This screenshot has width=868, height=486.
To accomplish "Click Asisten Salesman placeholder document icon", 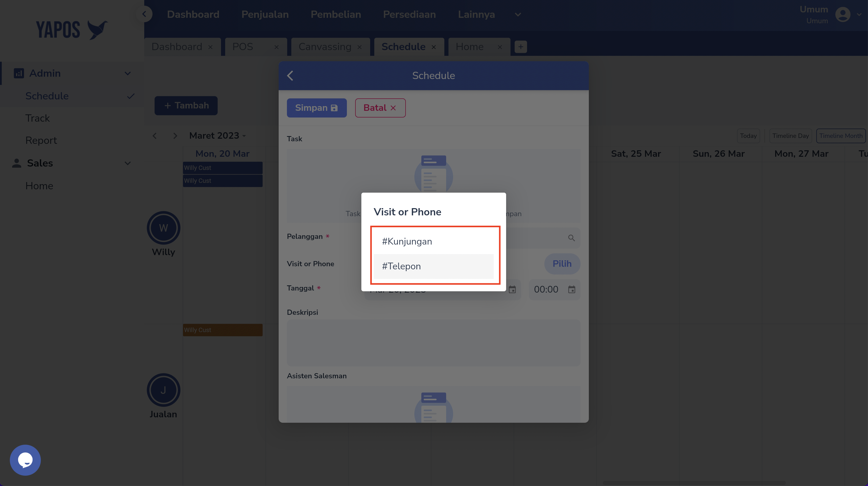I will (x=433, y=407).
